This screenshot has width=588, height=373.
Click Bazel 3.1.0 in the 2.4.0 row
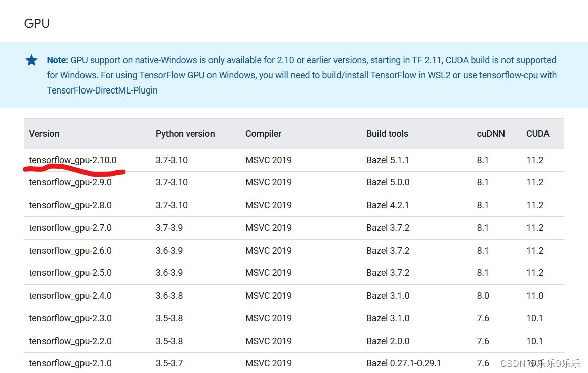point(388,296)
